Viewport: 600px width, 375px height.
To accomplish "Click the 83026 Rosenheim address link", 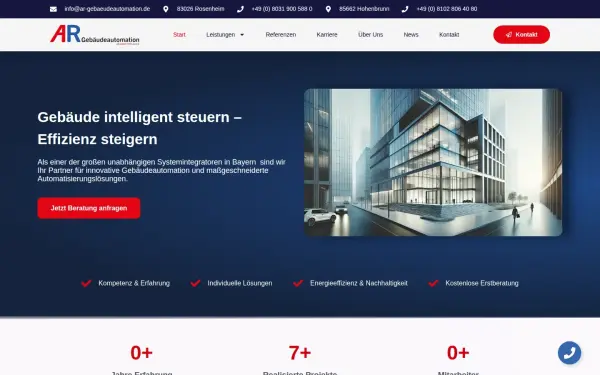I will point(201,9).
